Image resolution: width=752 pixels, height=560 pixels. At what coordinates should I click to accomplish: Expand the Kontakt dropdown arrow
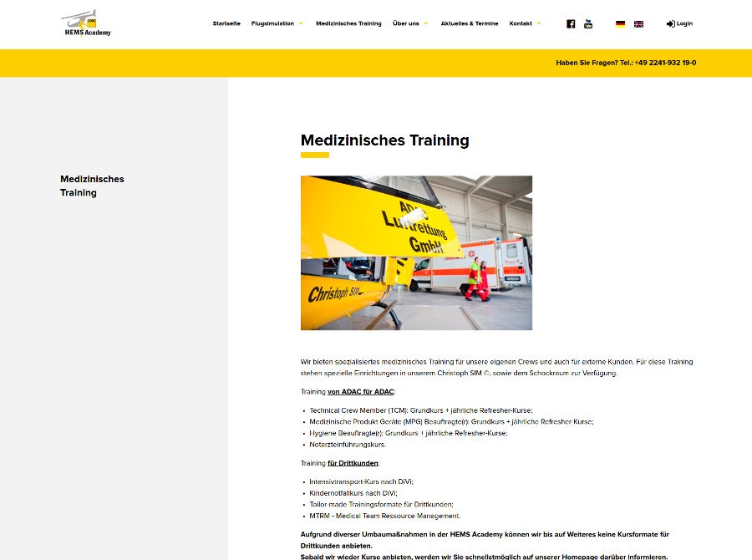[x=539, y=23]
